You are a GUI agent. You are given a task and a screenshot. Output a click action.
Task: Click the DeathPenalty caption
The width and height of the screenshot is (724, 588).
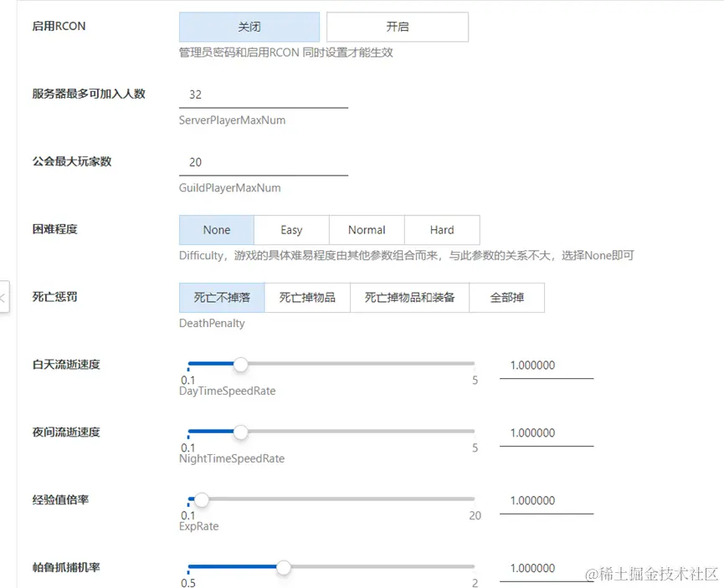tap(212, 324)
